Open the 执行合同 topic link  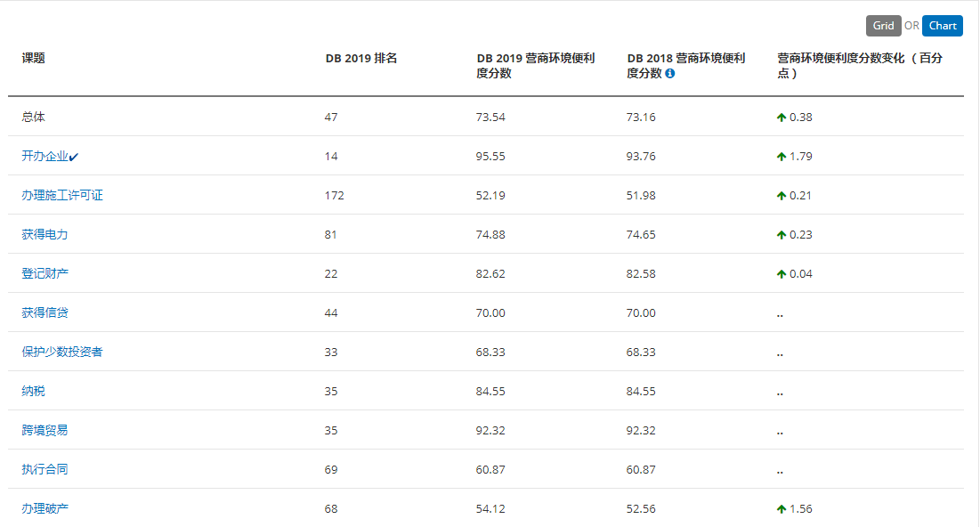pos(45,469)
